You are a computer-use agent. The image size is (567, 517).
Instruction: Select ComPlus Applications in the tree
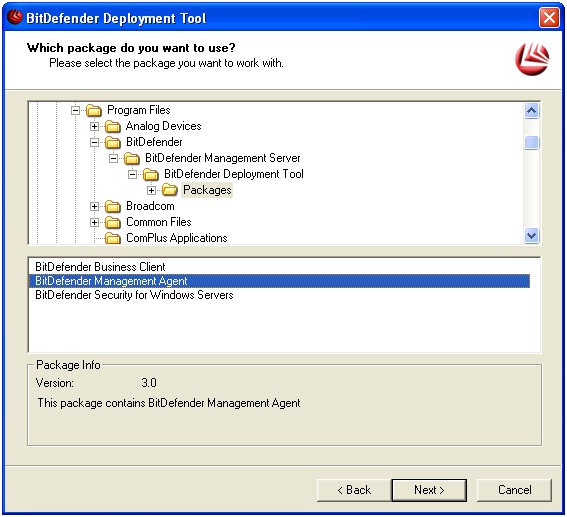pos(176,238)
